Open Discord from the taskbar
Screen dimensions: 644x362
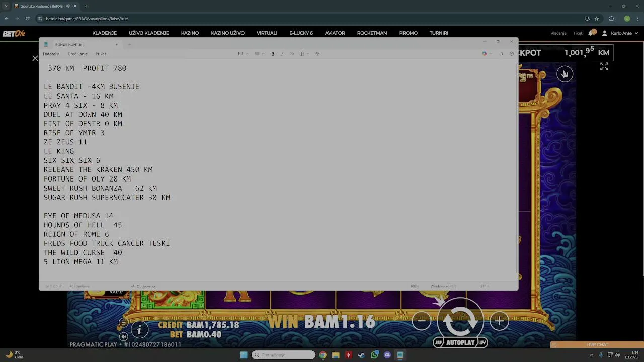pos(387,355)
